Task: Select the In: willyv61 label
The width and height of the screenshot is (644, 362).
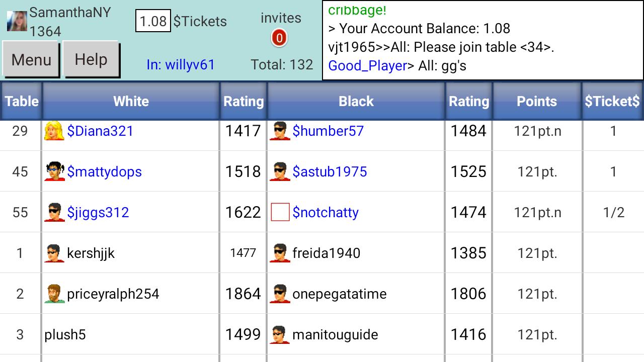Action: (x=181, y=64)
